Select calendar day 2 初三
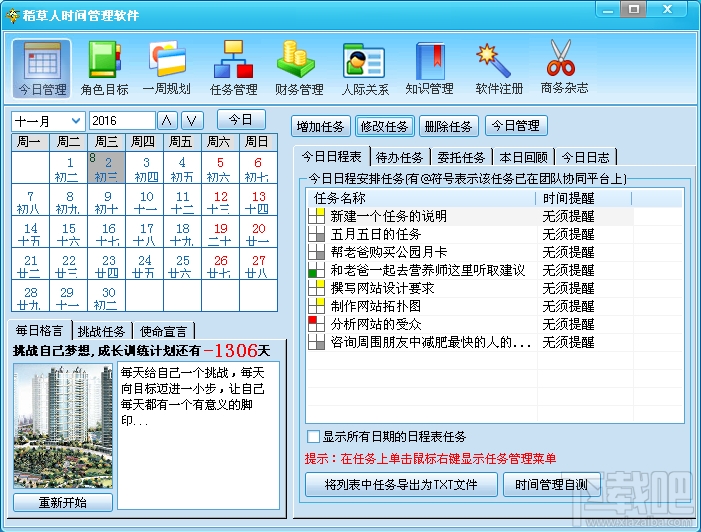701x532 pixels. point(106,168)
